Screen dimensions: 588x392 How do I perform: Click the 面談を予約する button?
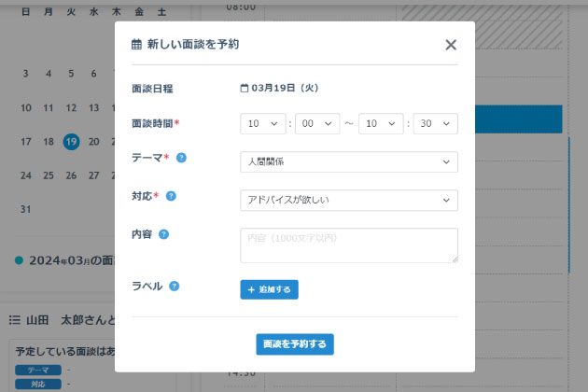click(x=295, y=344)
